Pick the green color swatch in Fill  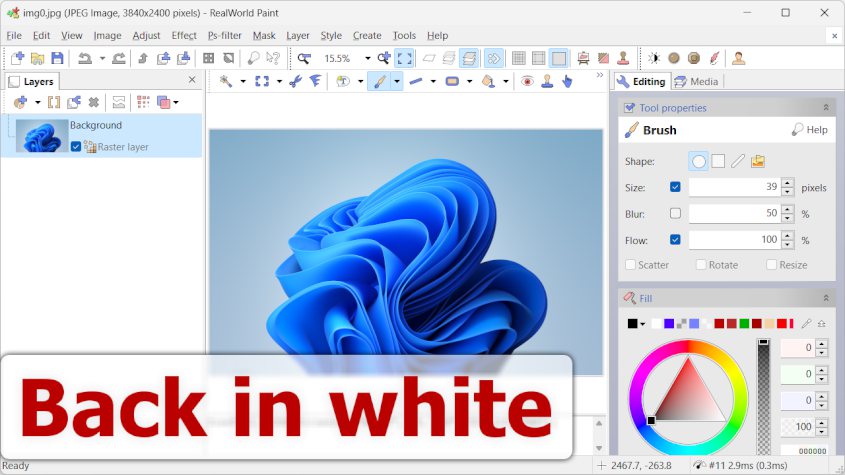[x=744, y=323]
